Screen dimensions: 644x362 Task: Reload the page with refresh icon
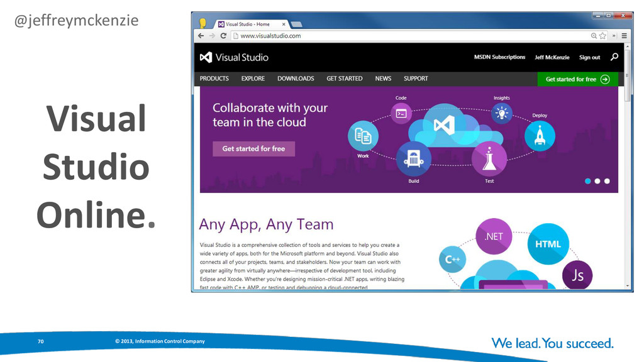(223, 36)
